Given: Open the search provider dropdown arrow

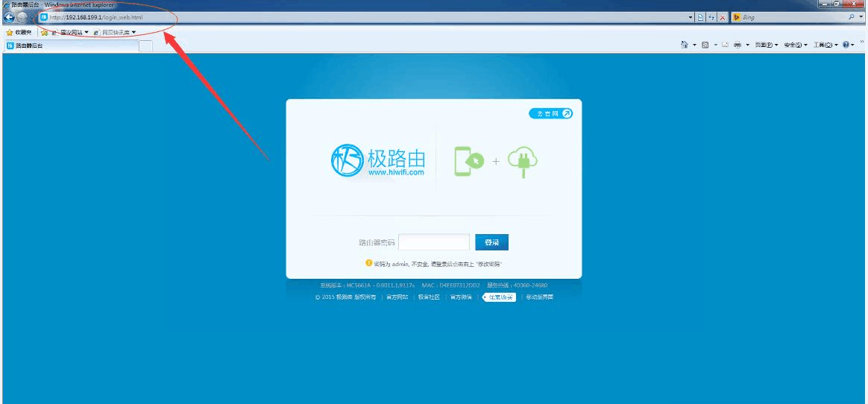Looking at the screenshot, I should pyautogui.click(x=861, y=18).
